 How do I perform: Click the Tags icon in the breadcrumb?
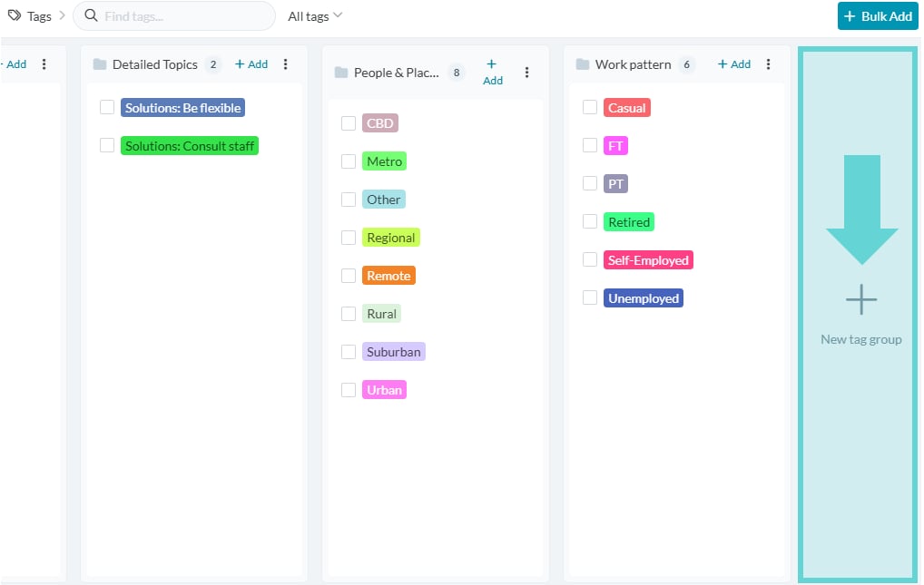click(15, 16)
